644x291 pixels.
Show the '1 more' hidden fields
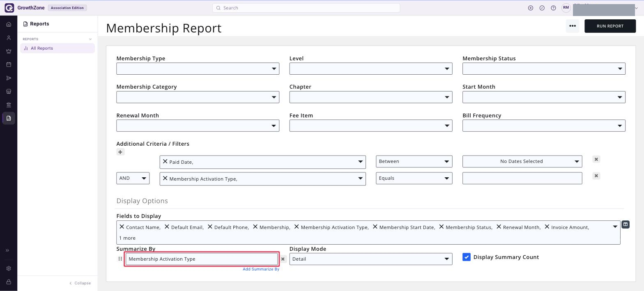tap(127, 238)
